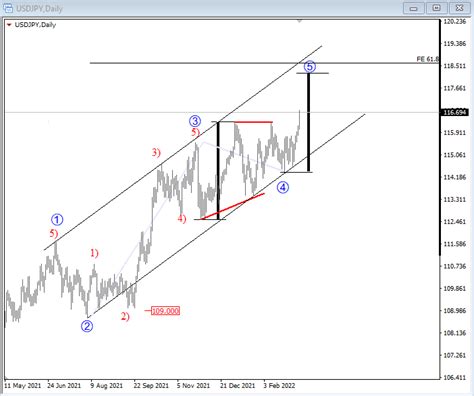Click the 21 Dec 2021 date label
Viewport: 474px width, 396px height.
point(238,386)
